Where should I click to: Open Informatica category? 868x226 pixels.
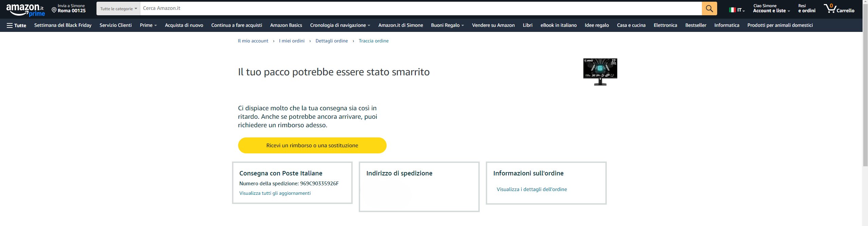727,25
